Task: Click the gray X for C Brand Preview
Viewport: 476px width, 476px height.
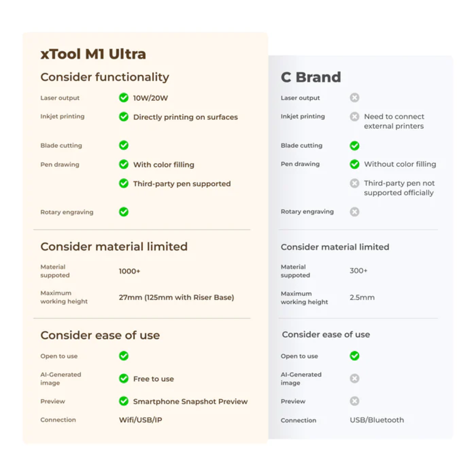Action: (355, 401)
